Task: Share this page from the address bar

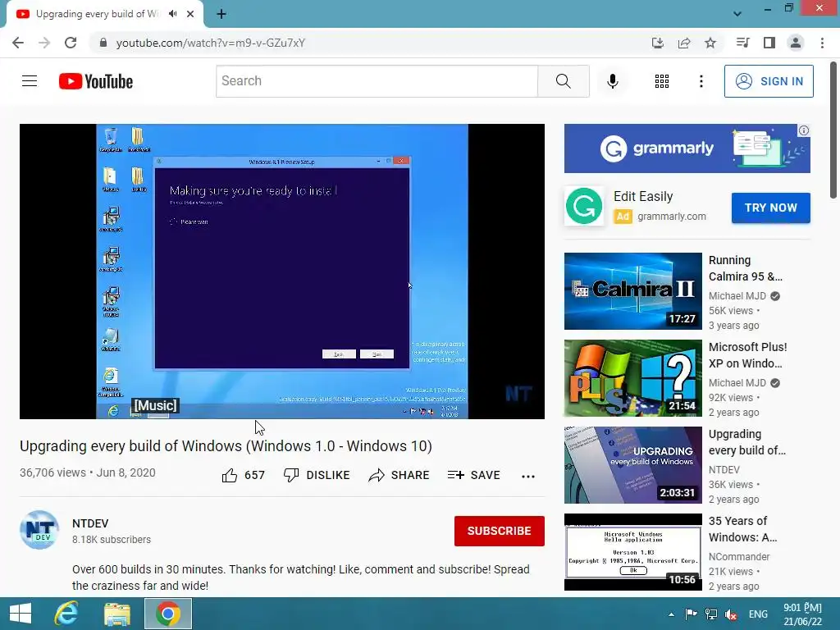Action: click(x=684, y=43)
